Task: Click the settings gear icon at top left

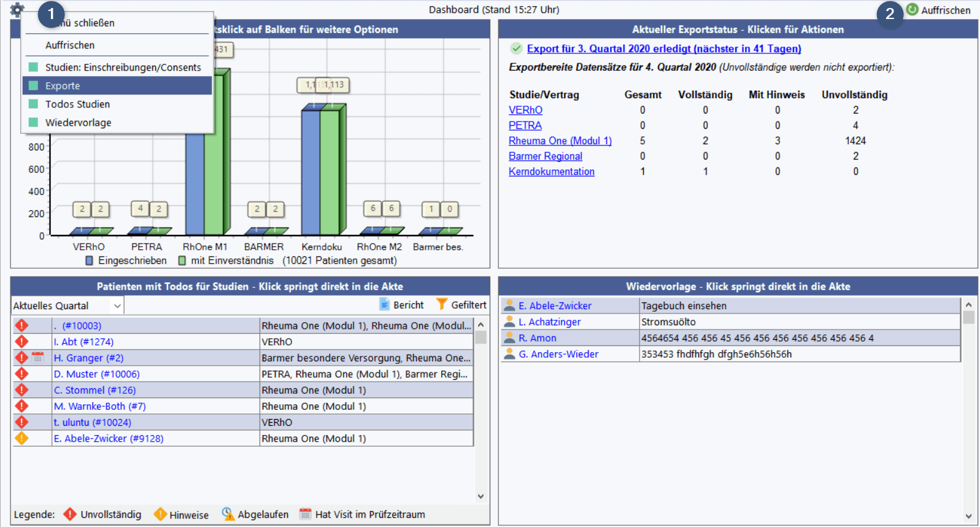Action: coord(17,9)
